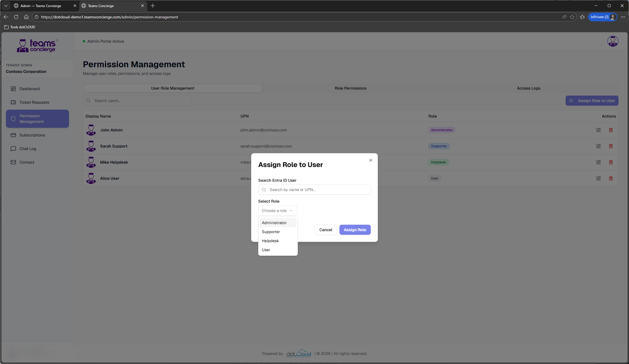629x364 pixels.
Task: Expand the 'Choose a role' dropdown
Action: point(277,211)
